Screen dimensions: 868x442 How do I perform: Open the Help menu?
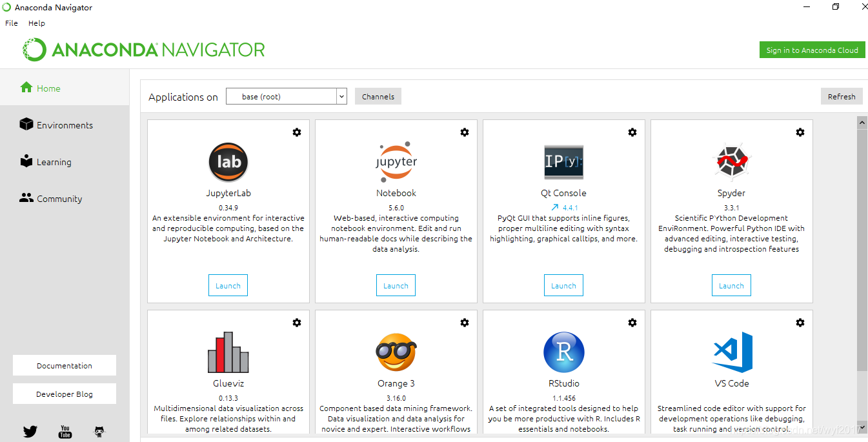pyautogui.click(x=37, y=23)
